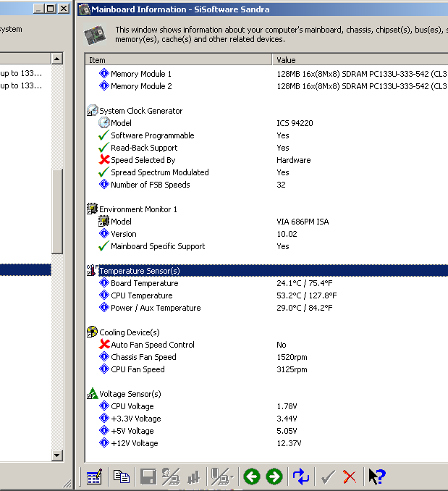Click the grey checkmark OK icon
The image size is (448, 491).
coord(328,477)
